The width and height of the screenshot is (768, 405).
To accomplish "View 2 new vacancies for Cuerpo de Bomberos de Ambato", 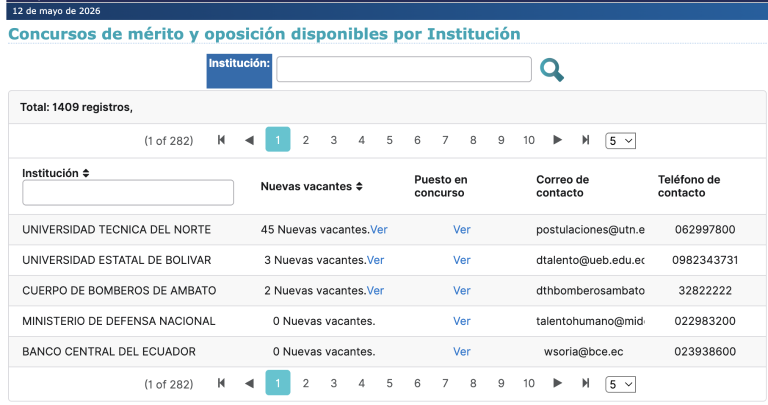I will click(x=375, y=290).
